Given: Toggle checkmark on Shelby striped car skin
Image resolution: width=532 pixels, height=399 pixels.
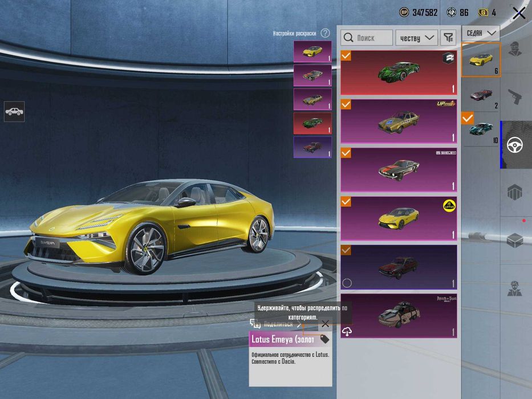Looking at the screenshot, I should point(346,153).
